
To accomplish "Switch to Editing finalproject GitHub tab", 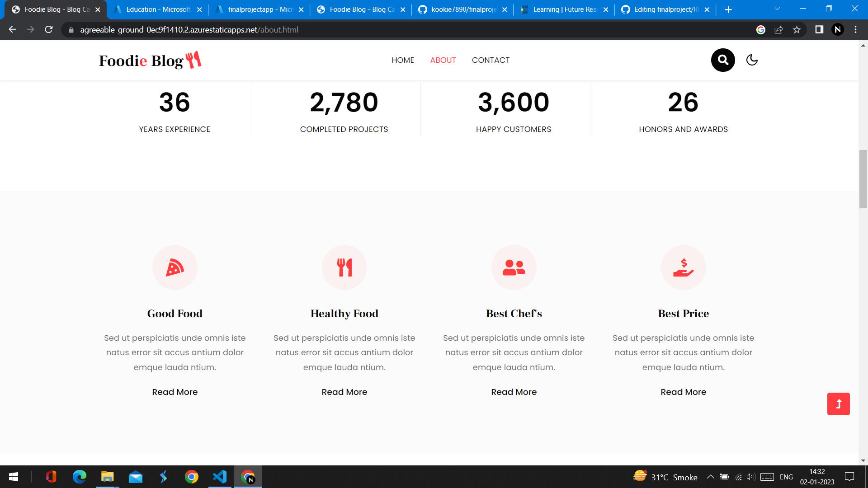I will (666, 9).
